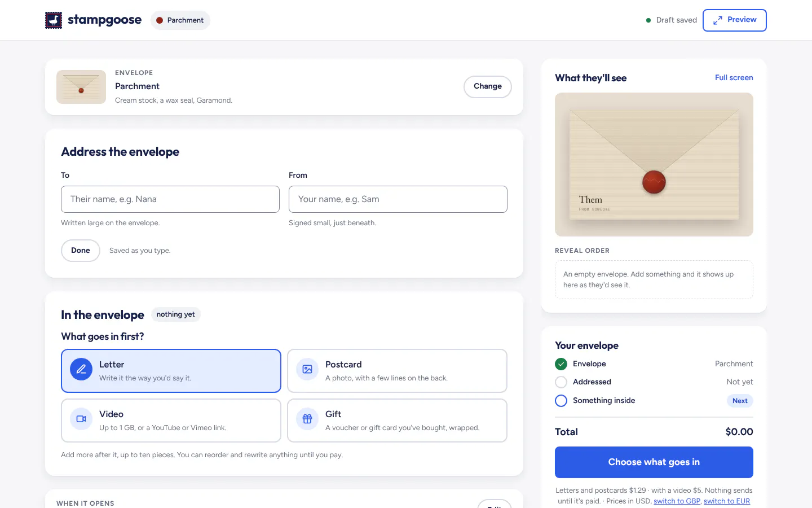The image size is (812, 508).
Task: Click the Letter pencil icon
Action: [81, 370]
